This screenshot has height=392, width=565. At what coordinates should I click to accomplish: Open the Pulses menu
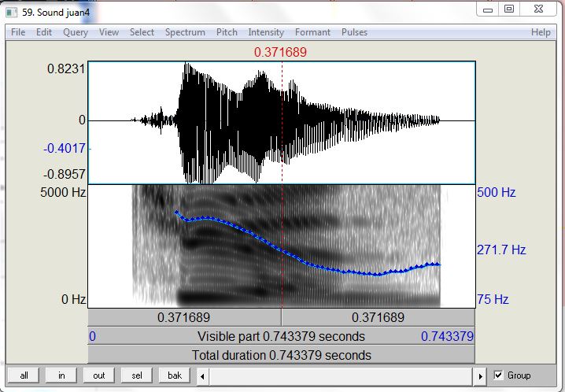[x=354, y=32]
